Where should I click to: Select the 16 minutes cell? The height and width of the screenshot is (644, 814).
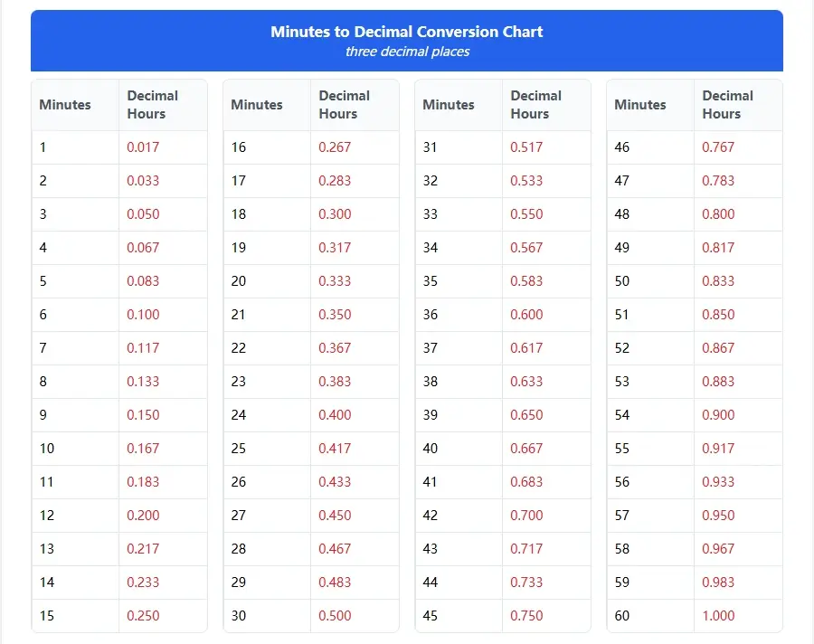tap(239, 147)
